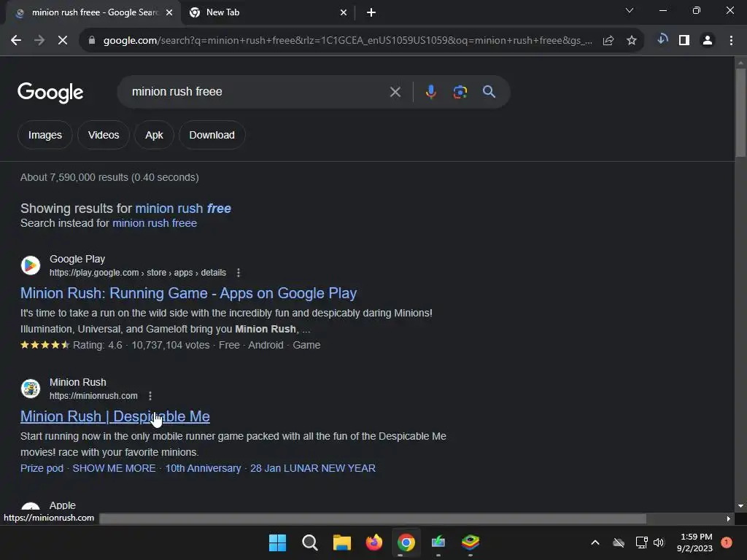Click the vertical scrollbar thumb
This screenshot has height=560, width=747.
tap(740, 113)
